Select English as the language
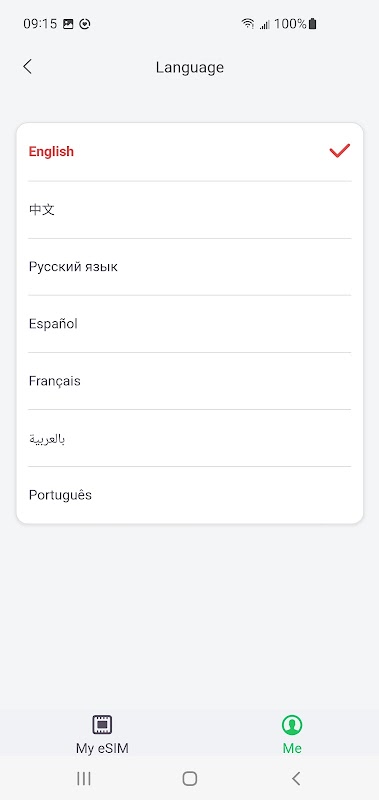This screenshot has height=800, width=379. pos(190,152)
